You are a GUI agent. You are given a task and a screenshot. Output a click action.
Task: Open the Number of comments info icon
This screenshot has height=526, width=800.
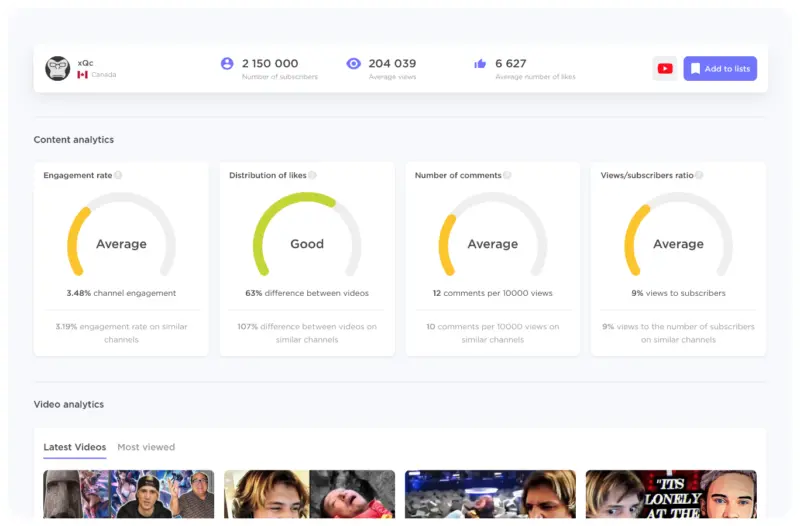coord(507,176)
